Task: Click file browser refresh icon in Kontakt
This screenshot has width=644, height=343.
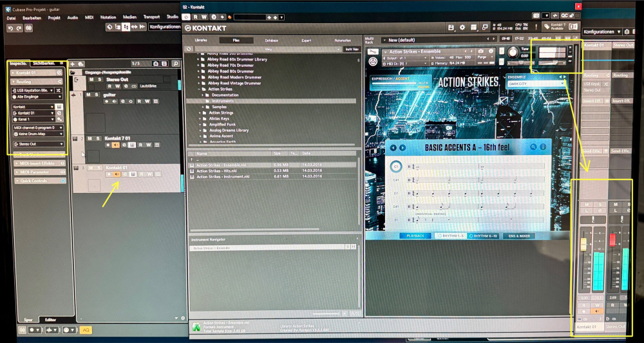Action: tap(188, 49)
